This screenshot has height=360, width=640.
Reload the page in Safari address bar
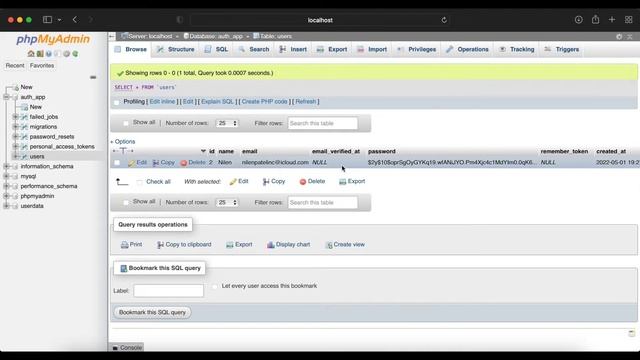pyautogui.click(x=444, y=20)
